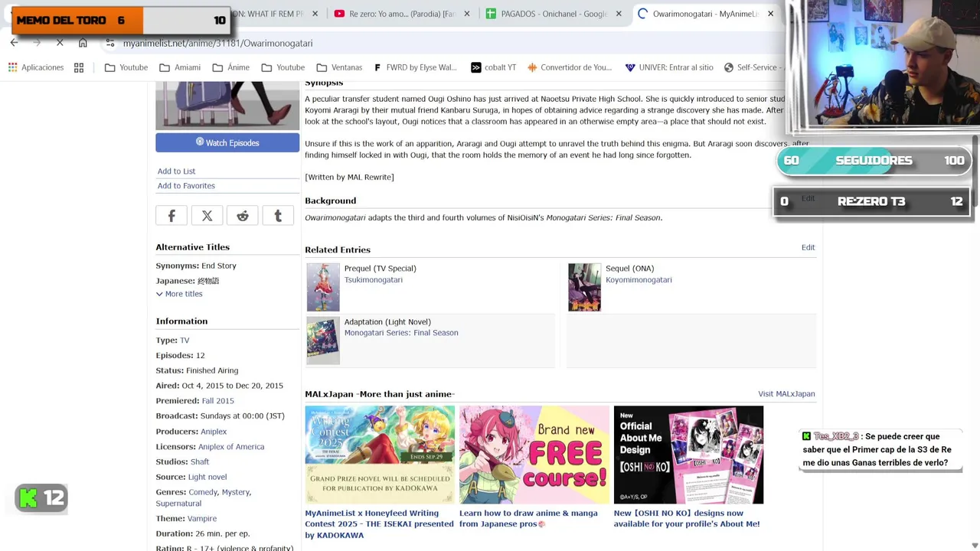The width and height of the screenshot is (980, 551).
Task: Open Aplicaciones apps grid bookmark
Action: tap(36, 67)
